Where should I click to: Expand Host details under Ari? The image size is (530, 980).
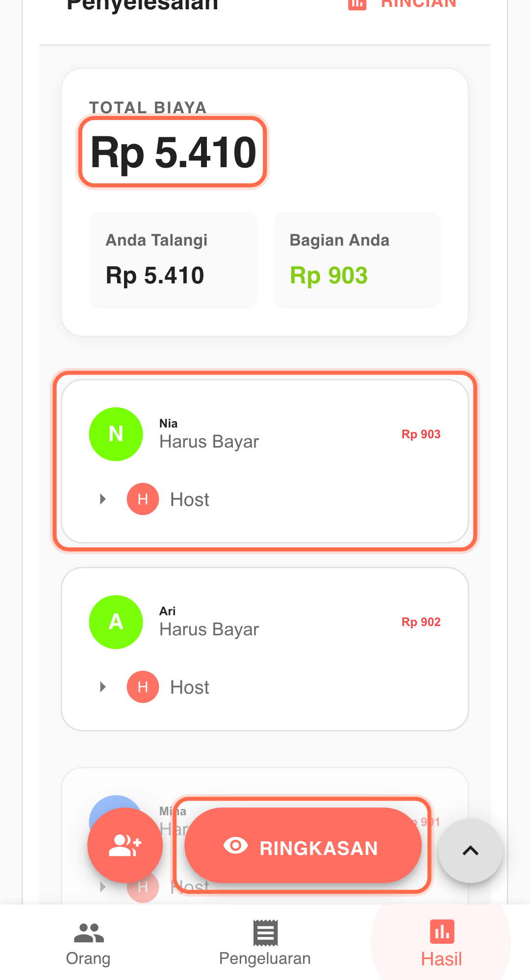click(102, 687)
